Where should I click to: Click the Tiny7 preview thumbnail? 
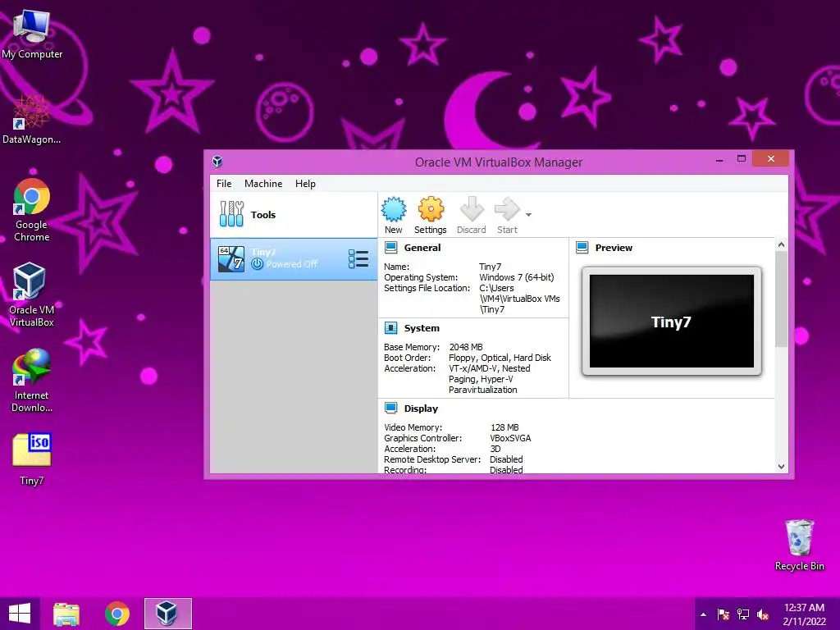pyautogui.click(x=672, y=322)
